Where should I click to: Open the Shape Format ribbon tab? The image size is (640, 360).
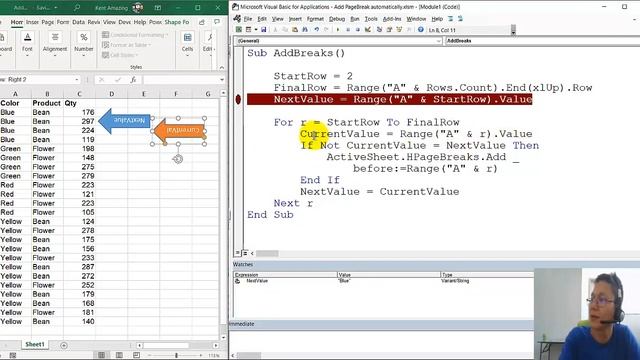[177, 22]
